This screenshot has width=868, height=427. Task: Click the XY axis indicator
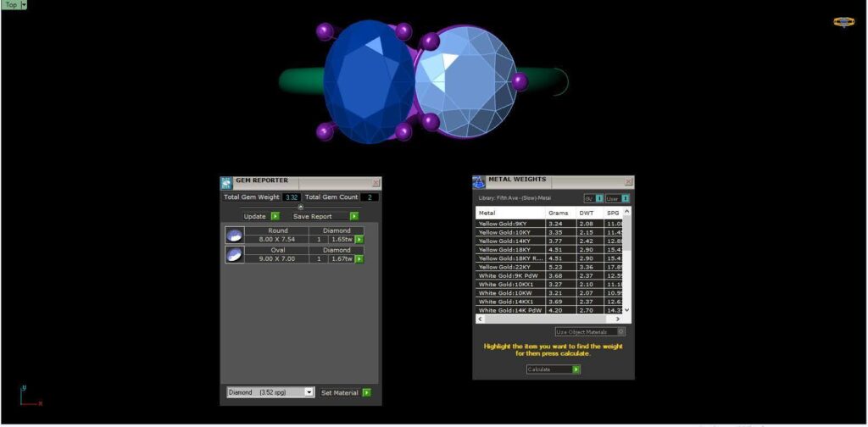[x=31, y=396]
